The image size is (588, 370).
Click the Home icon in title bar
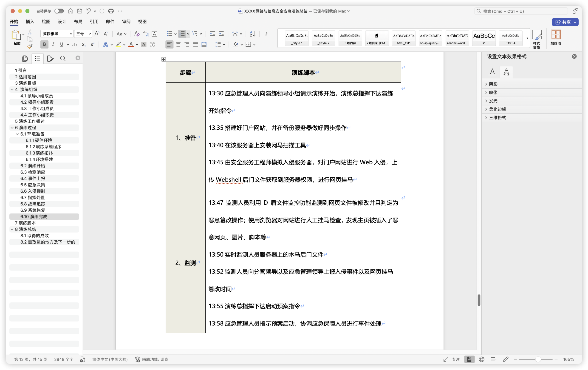(x=70, y=11)
